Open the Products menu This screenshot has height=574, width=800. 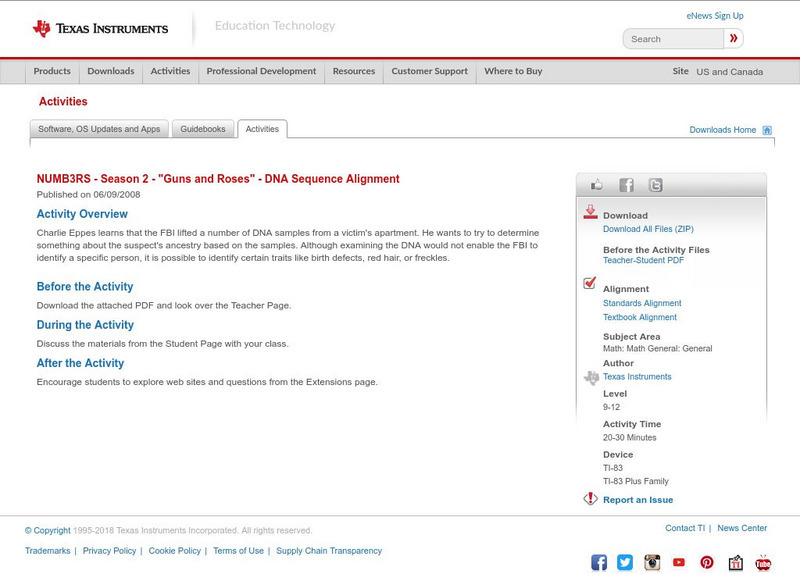click(52, 71)
